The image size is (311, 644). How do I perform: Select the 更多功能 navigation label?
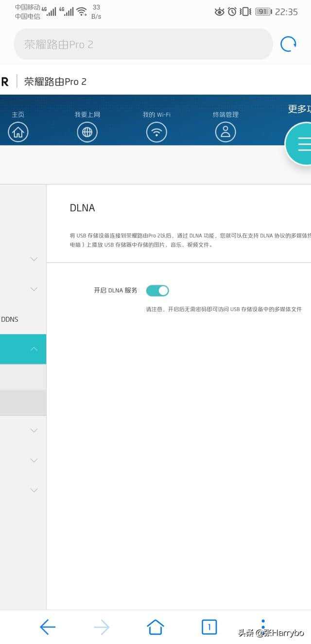click(299, 109)
